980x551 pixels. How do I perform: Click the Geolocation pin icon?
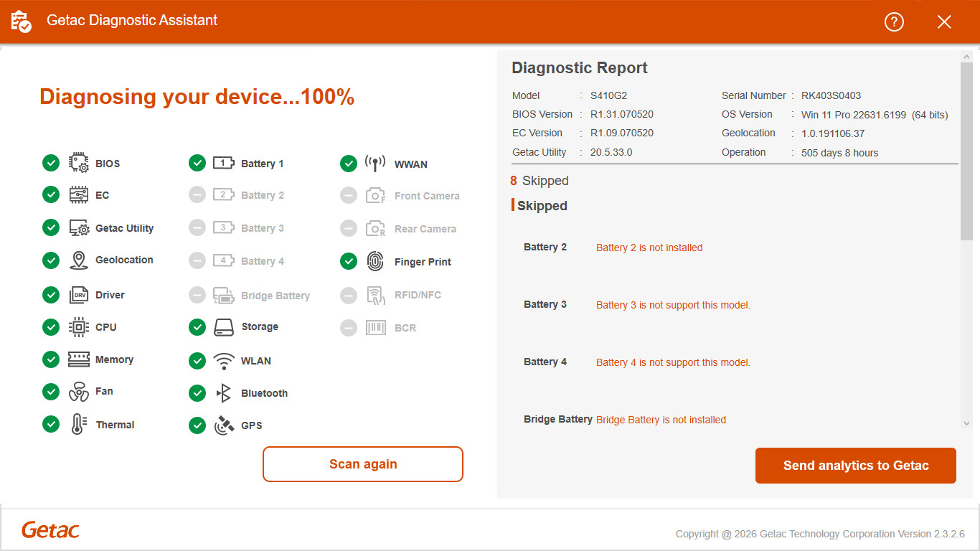[79, 260]
